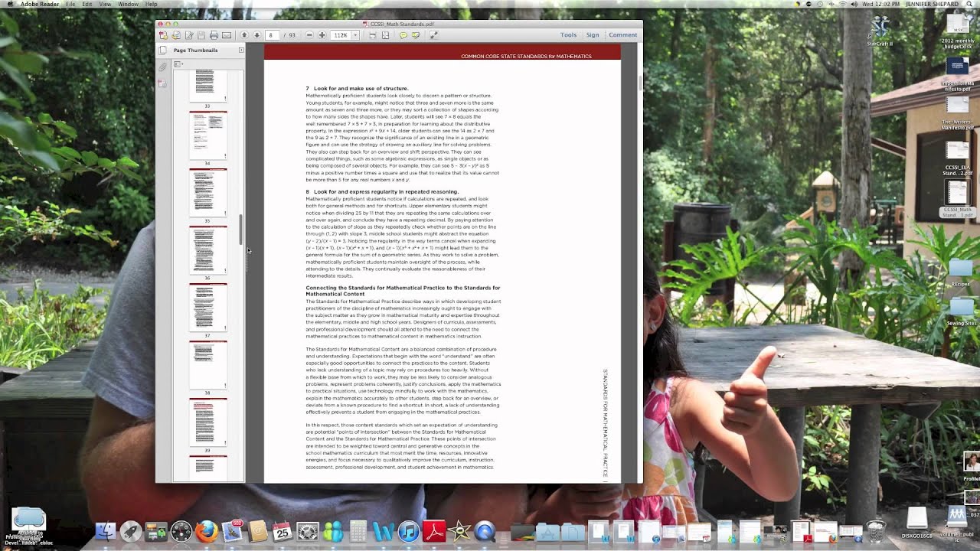This screenshot has width=980, height=551.
Task: Open the Edit menu
Action: pyautogui.click(x=87, y=4)
